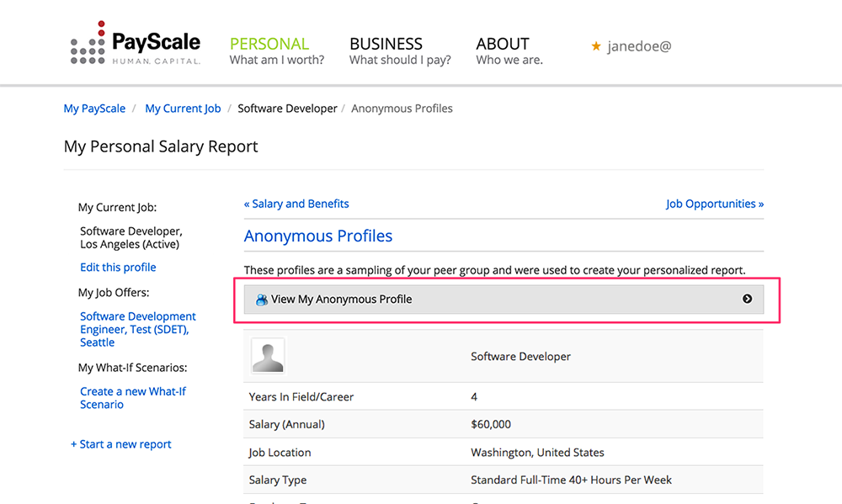This screenshot has height=504, width=842.
Task: Click the blue people icon in View My Anonymous Profile
Action: click(262, 300)
